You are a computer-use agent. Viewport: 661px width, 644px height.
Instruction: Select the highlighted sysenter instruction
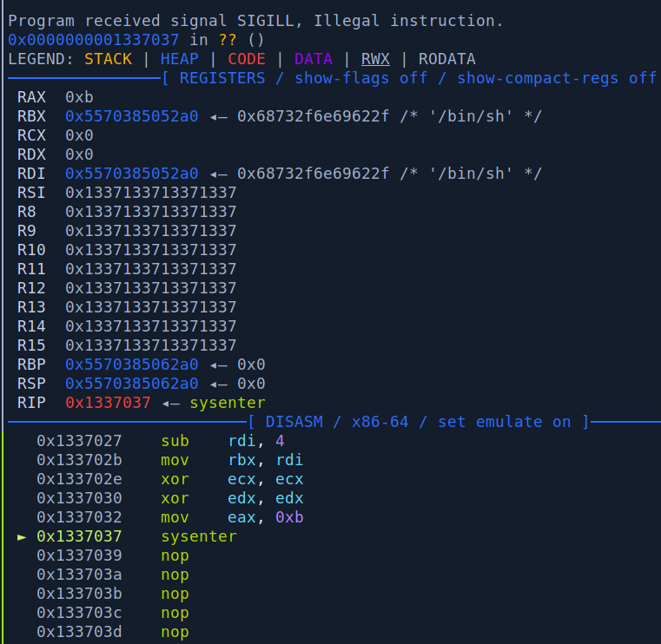tap(198, 536)
